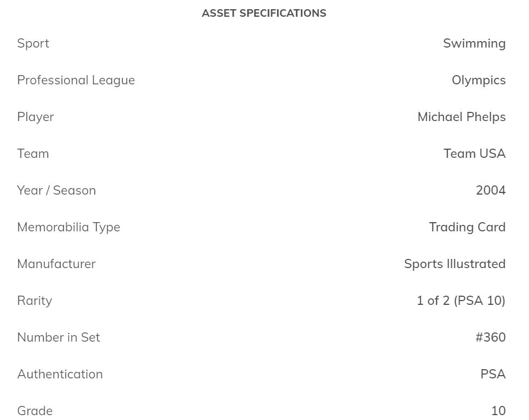This screenshot has height=420, width=529.
Task: Click the Sport label
Action: [33, 43]
